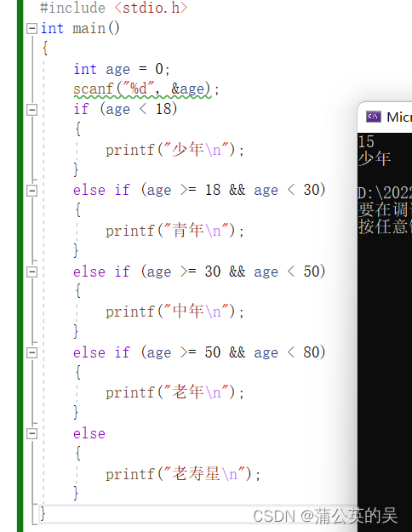Click the printf("中年\n"); line
Image resolution: width=412 pixels, height=532 pixels.
coord(175,312)
